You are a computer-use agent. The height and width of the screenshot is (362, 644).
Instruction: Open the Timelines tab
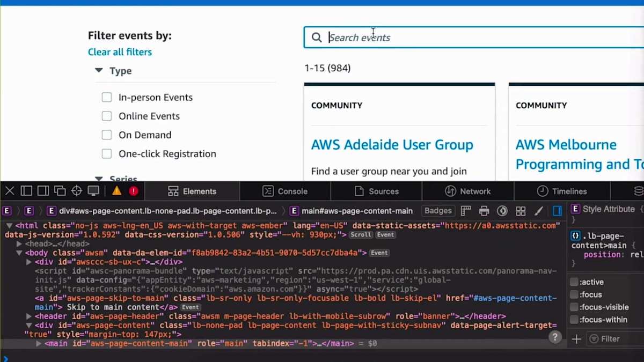click(562, 191)
